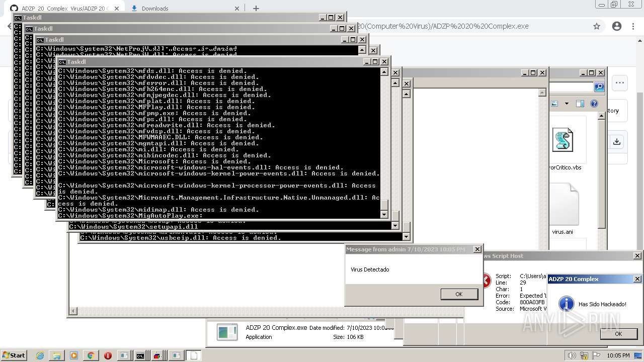The image size is (644, 362).
Task: Click the ADZP 20 Complex.exe application icon
Action: 227,332
